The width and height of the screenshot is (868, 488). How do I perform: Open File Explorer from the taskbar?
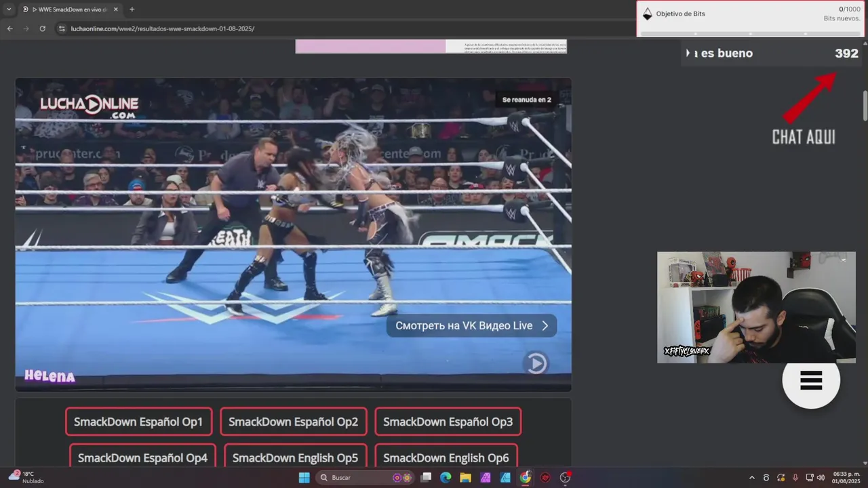[x=465, y=477]
